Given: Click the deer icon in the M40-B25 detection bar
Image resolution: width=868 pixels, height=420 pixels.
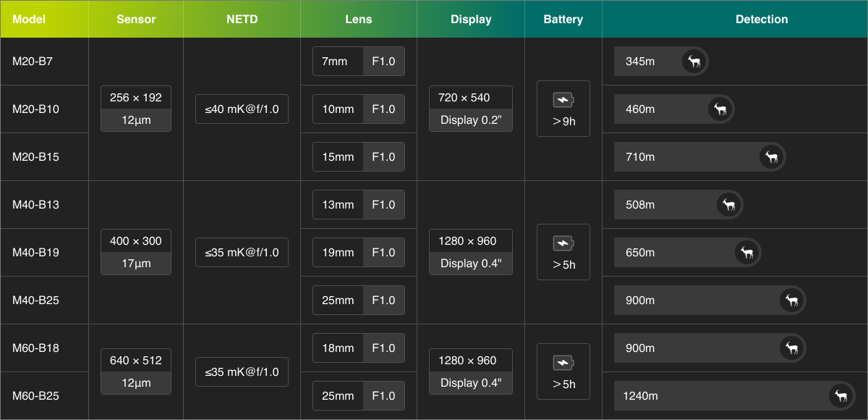Looking at the screenshot, I should (792, 301).
